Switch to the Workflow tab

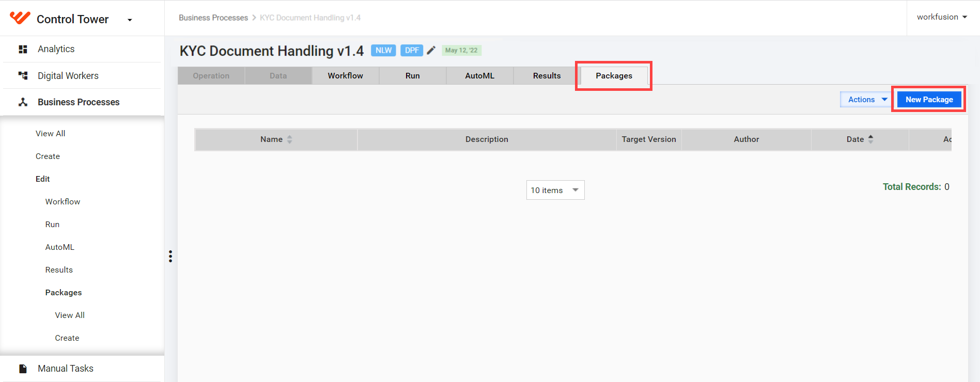point(346,75)
